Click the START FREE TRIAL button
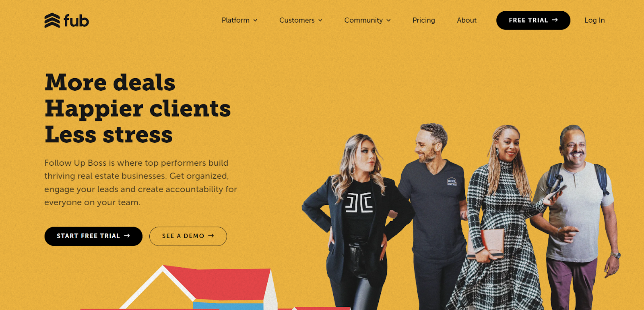Screen dimensions: 644x310 [x=93, y=236]
